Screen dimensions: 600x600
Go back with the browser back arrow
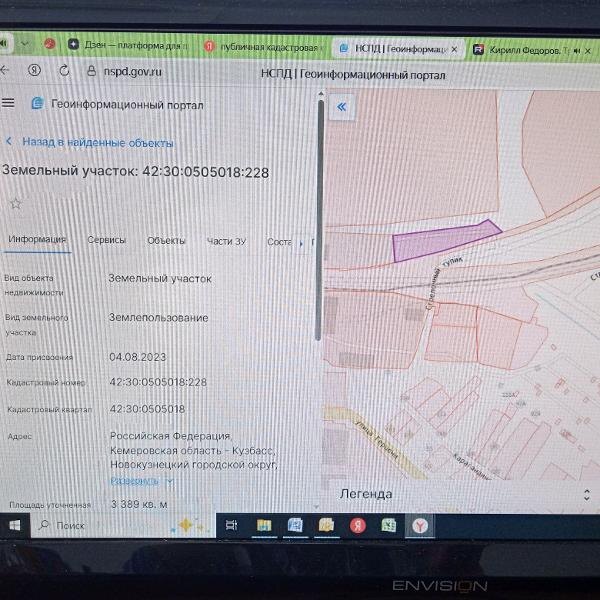[5, 70]
